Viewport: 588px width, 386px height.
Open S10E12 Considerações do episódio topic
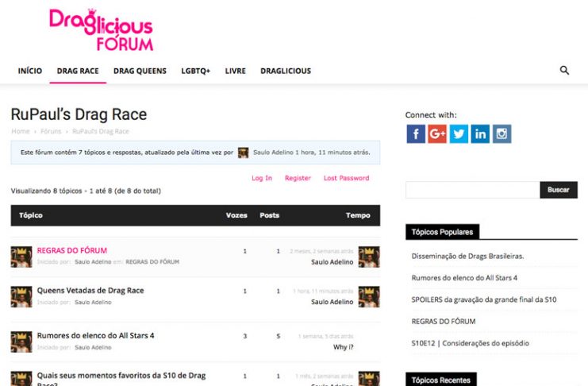click(x=471, y=343)
